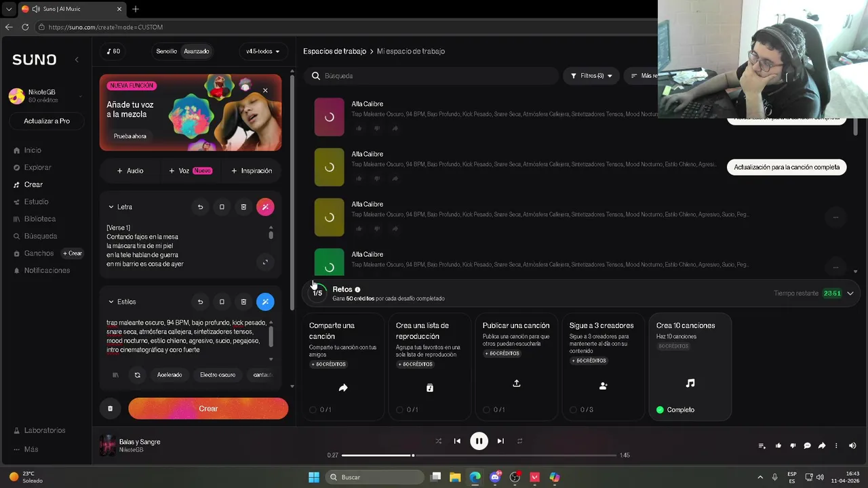868x488 pixels.
Task: Click the 60 credits counter
Action: point(113,52)
